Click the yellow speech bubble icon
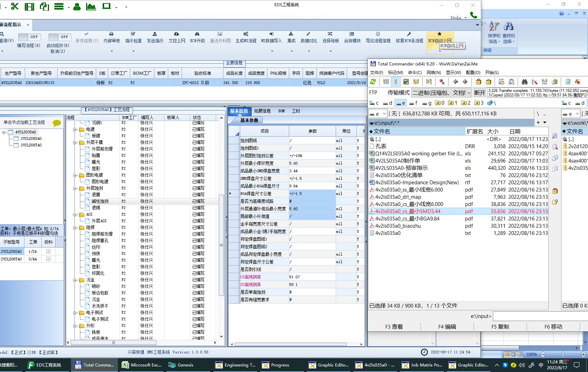The height and width of the screenshot is (372, 588). [x=57, y=123]
